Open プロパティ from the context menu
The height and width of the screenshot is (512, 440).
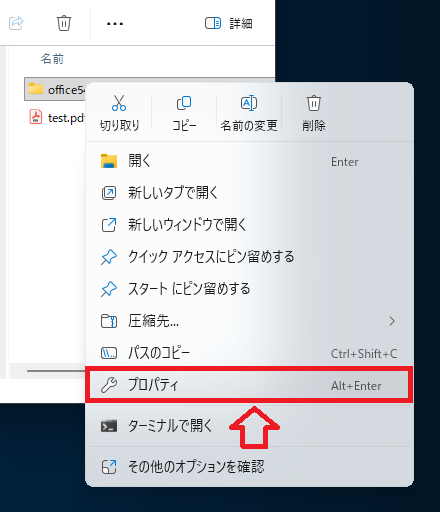[249, 385]
